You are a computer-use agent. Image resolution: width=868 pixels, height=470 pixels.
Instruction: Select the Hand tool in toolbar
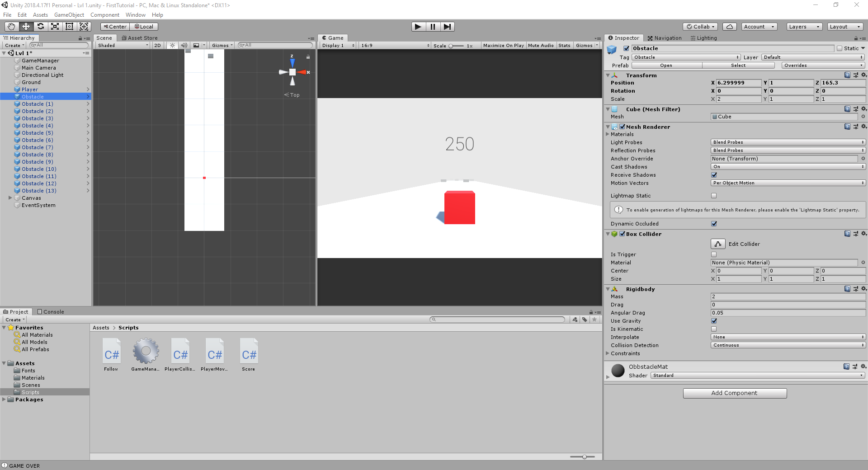coord(11,27)
